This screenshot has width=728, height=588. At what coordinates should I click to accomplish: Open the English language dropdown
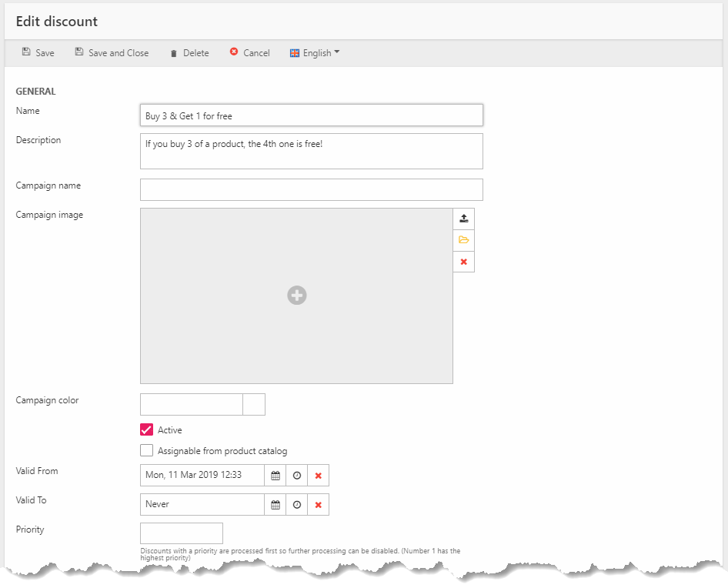tap(315, 53)
